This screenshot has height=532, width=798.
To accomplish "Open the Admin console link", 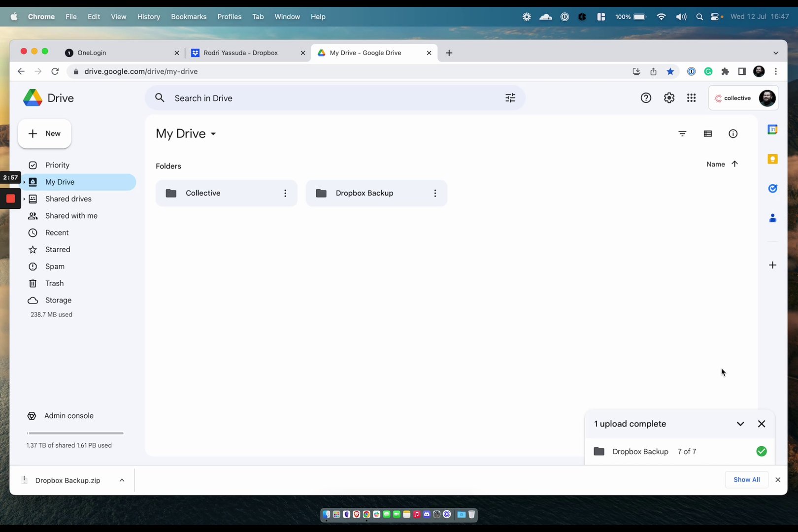I will tap(68, 416).
